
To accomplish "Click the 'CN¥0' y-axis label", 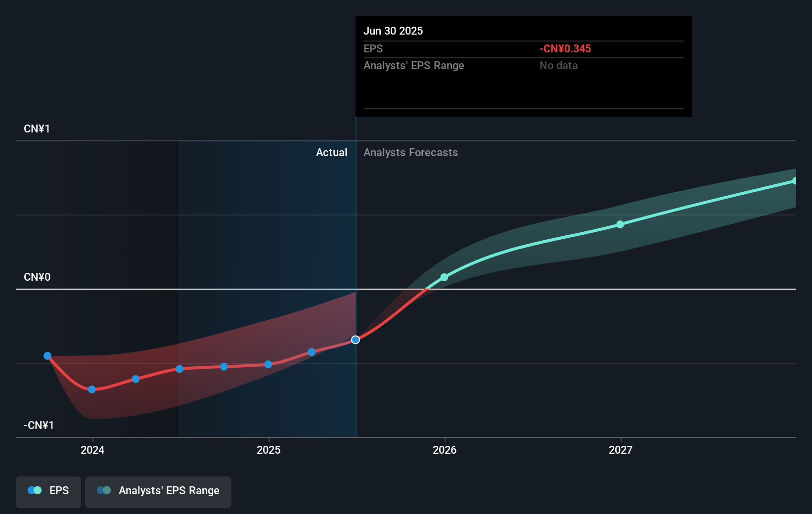I will click(37, 277).
